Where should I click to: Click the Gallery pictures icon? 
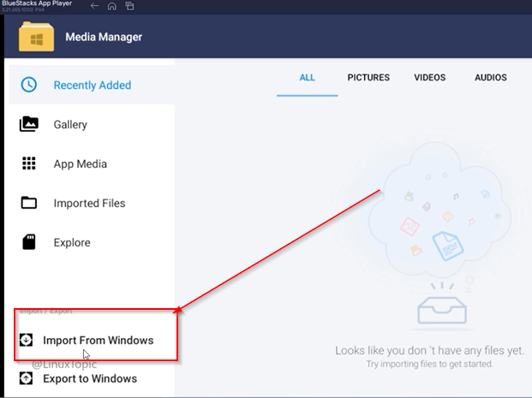point(29,124)
